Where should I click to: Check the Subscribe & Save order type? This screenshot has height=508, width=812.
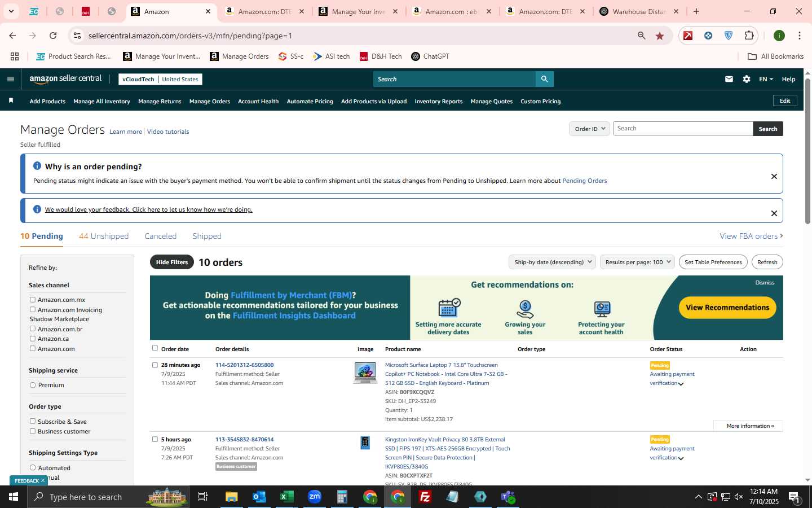(33, 421)
